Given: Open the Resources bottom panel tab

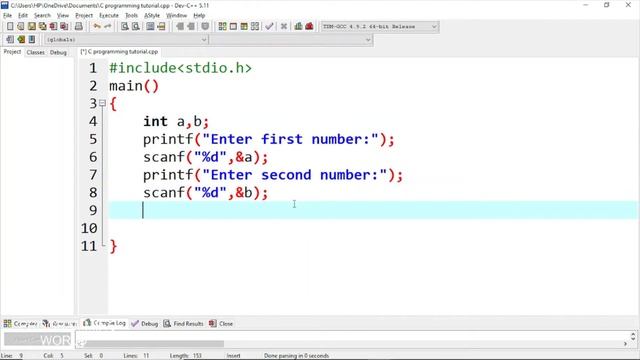Looking at the screenshot, I should (60, 324).
